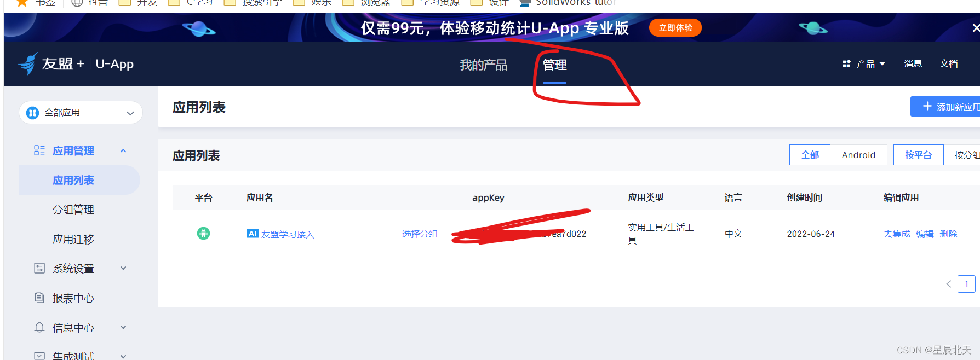The width and height of the screenshot is (980, 360).
Task: Click the 信息中心 bell icon
Action: tap(39, 327)
